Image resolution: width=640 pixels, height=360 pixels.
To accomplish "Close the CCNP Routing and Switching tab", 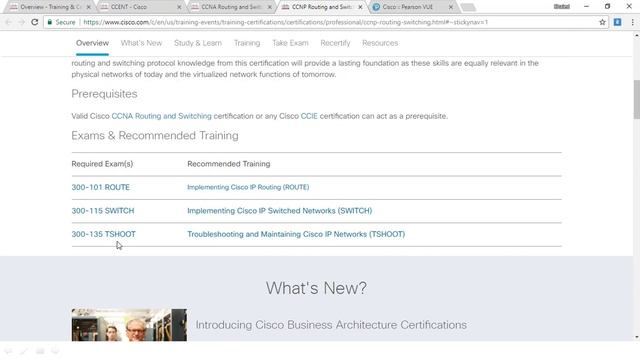I will pyautogui.click(x=360, y=7).
